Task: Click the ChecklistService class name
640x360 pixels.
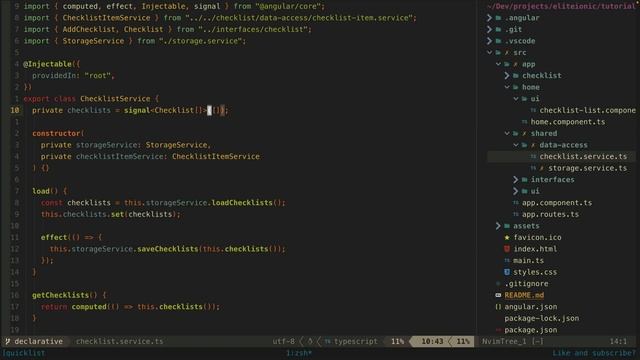Action: tap(115, 99)
